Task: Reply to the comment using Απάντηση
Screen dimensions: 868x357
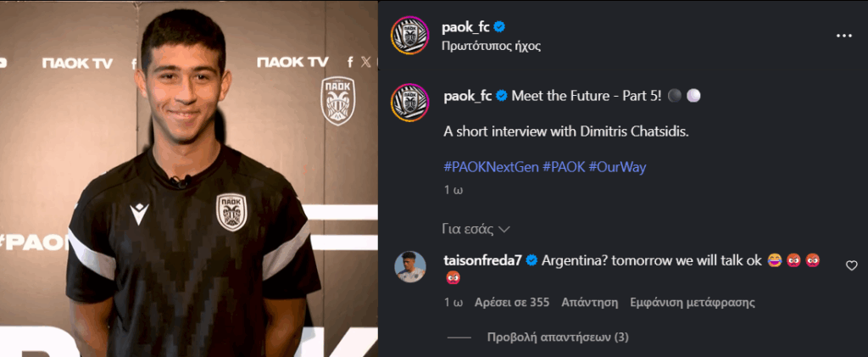Action: pos(590,303)
